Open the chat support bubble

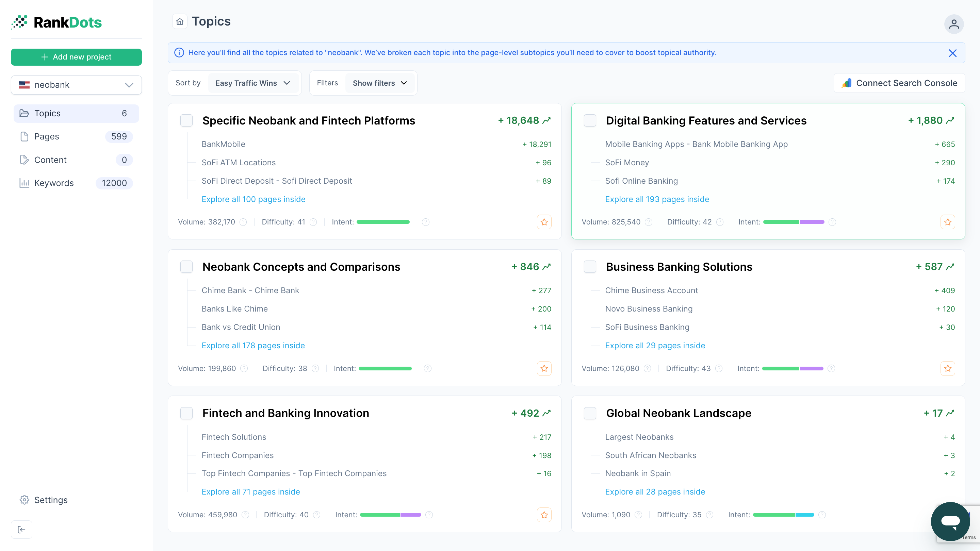click(950, 521)
